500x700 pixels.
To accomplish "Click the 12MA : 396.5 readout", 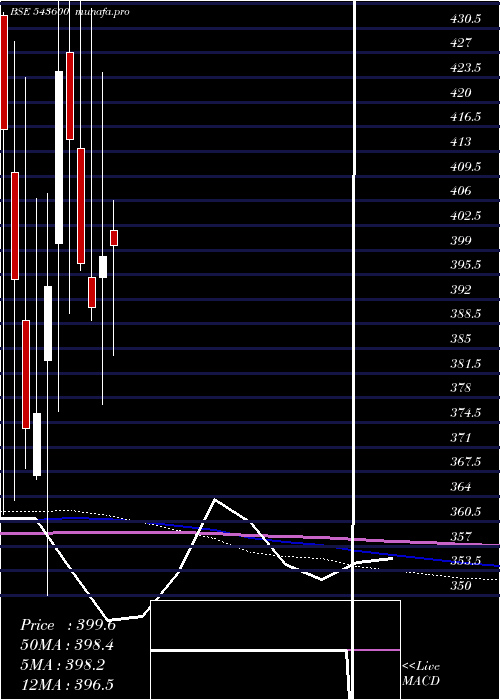I will (69, 685).
